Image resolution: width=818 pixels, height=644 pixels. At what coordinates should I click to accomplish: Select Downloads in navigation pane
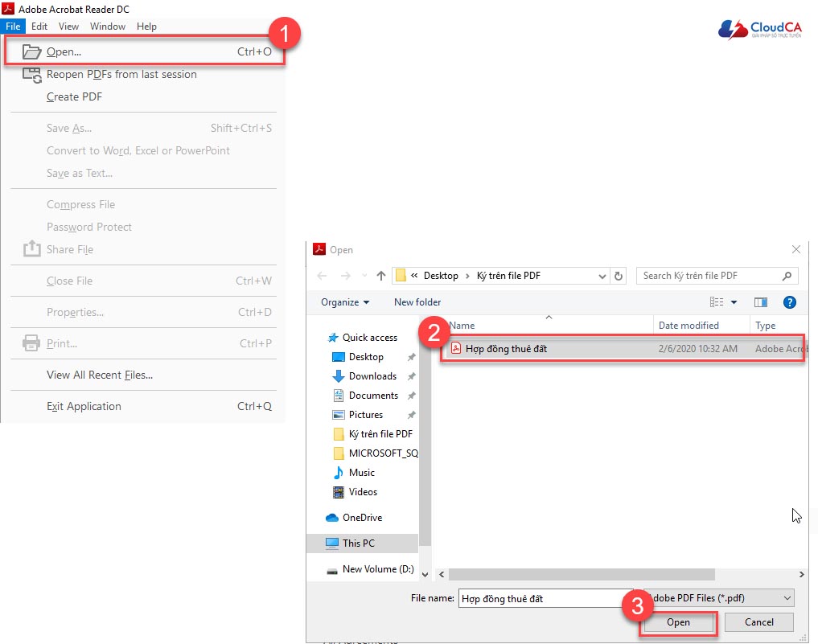point(372,376)
